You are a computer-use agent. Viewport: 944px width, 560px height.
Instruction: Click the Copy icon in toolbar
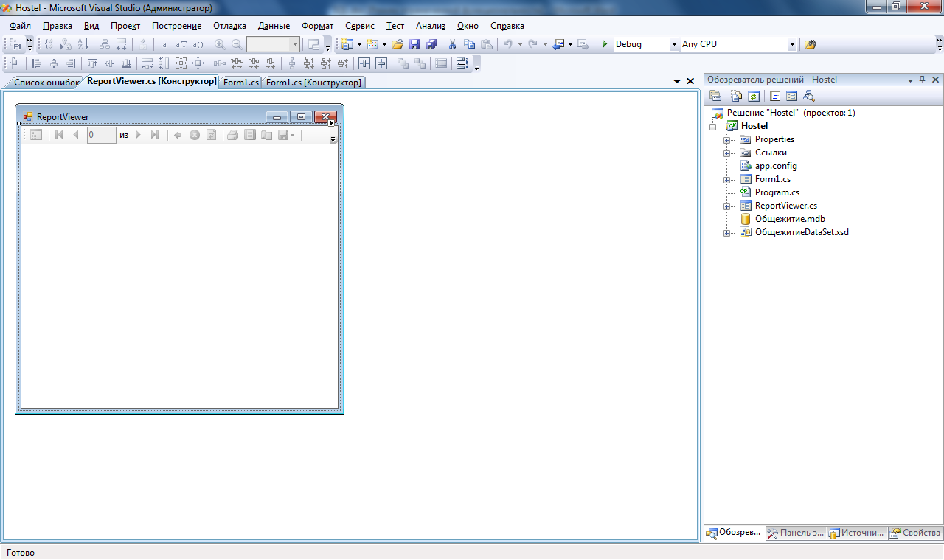pos(469,44)
